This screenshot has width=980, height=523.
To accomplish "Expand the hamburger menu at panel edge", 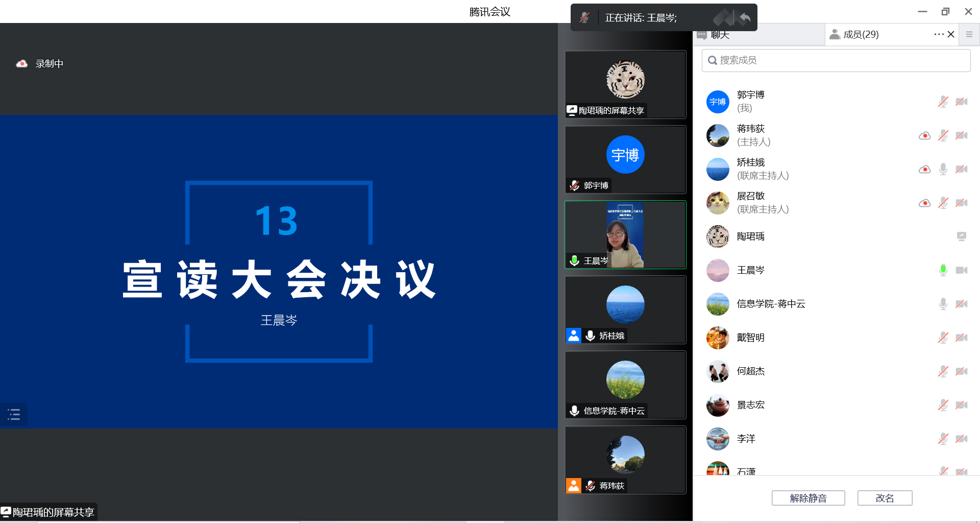I will [x=969, y=34].
